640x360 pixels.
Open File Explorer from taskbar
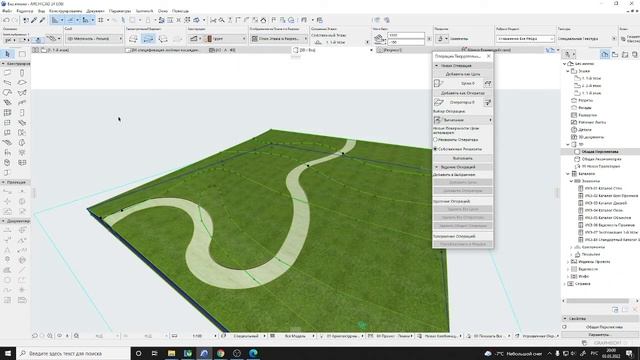pos(171,353)
